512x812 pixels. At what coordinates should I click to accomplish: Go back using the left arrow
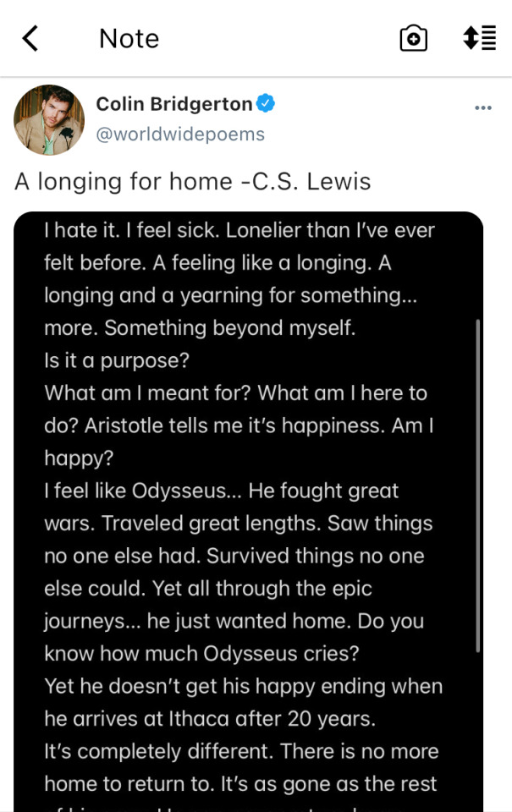tap(30, 38)
